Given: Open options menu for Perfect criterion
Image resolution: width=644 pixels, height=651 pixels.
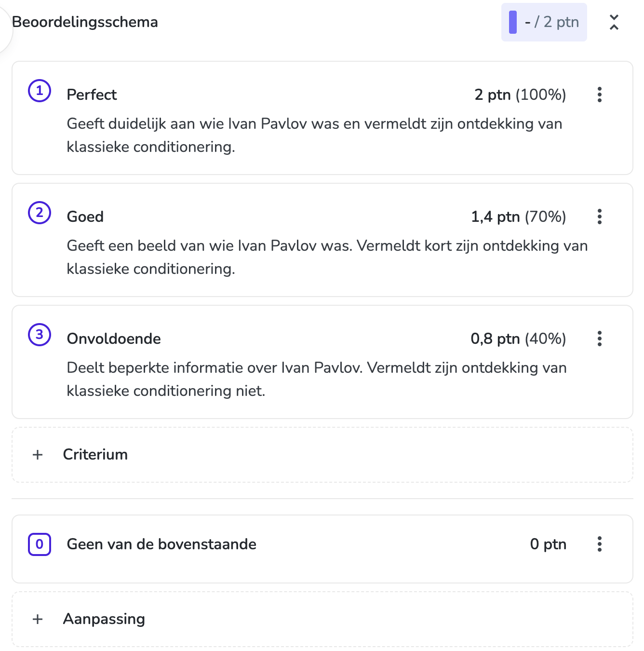Looking at the screenshot, I should tap(599, 95).
